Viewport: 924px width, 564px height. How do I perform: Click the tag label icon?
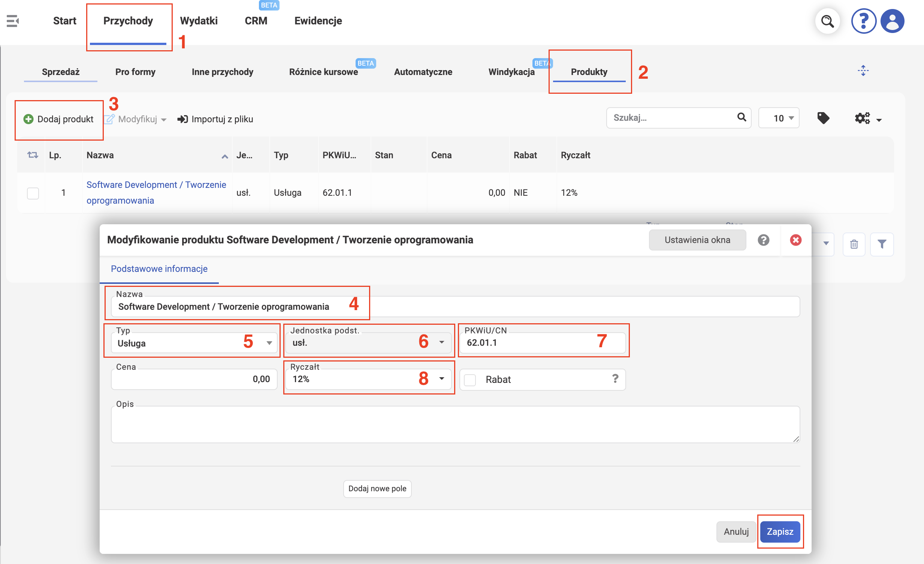(823, 118)
